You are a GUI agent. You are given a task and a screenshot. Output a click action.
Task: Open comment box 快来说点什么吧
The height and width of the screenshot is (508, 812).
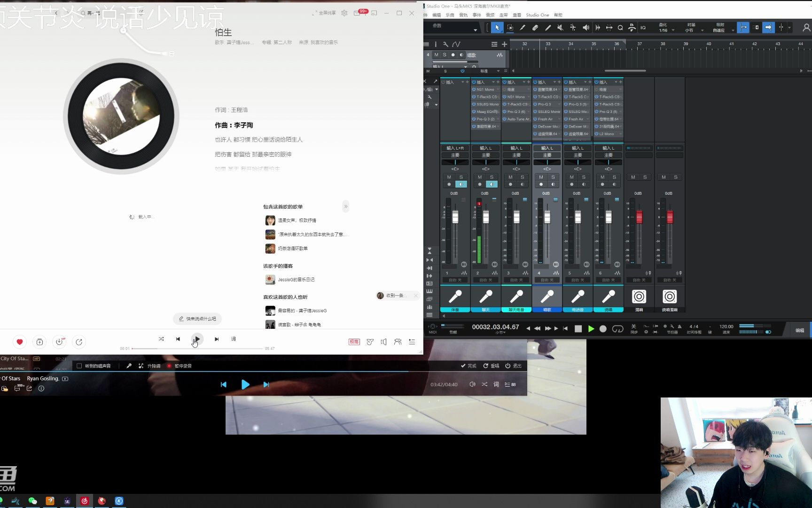[197, 319]
